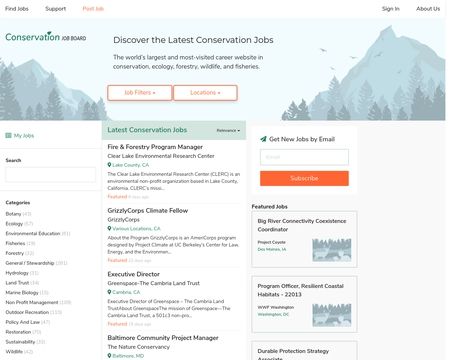450x360 pixels.
Task: Open the Post Job menu item
Action: point(93,9)
